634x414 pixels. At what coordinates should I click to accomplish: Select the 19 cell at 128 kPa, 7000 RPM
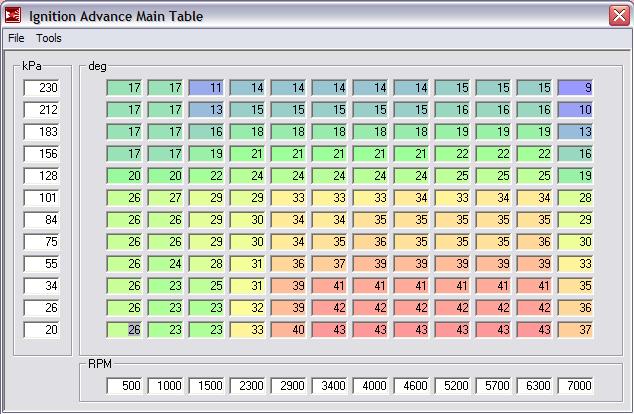pos(575,176)
